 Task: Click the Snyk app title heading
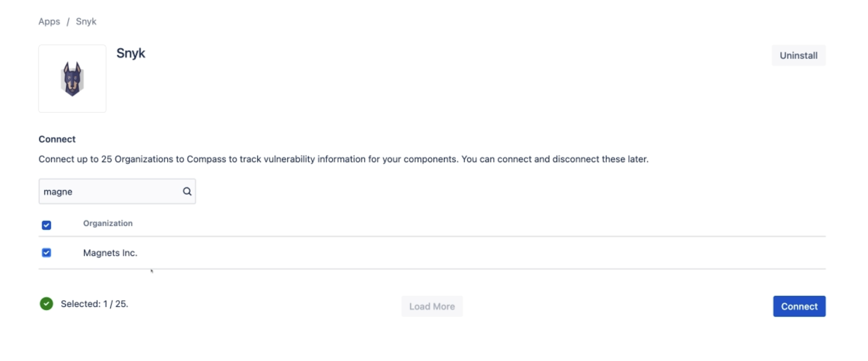pos(131,53)
